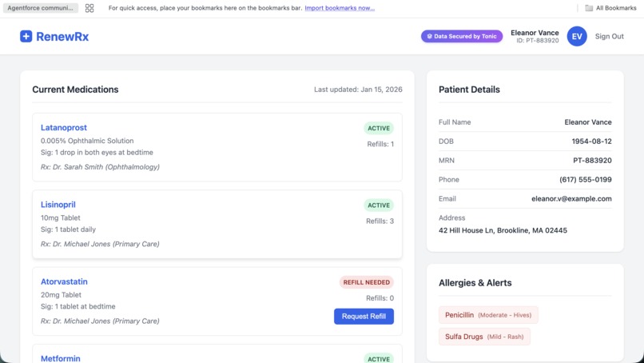
Task: Click Refills: 0 on Atorvastatin card
Action: [x=380, y=298]
